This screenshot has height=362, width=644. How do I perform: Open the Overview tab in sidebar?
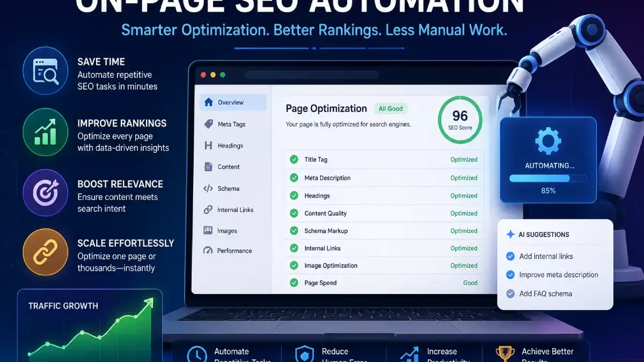233,102
